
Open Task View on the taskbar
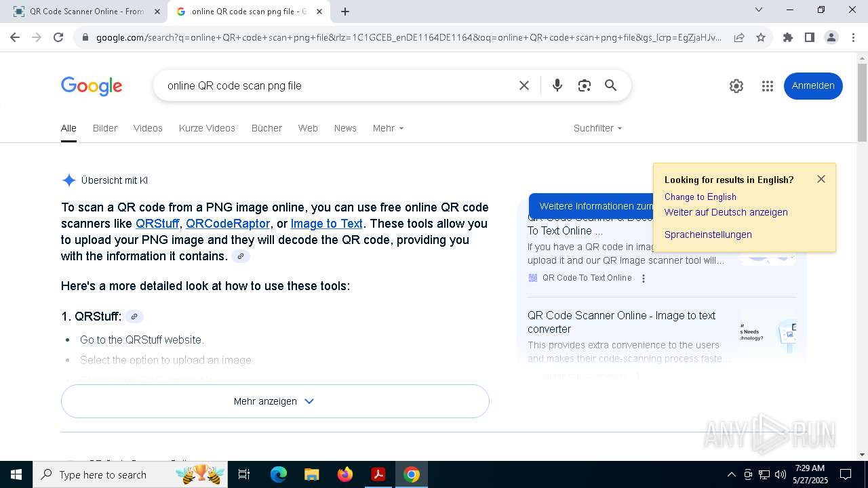244,474
